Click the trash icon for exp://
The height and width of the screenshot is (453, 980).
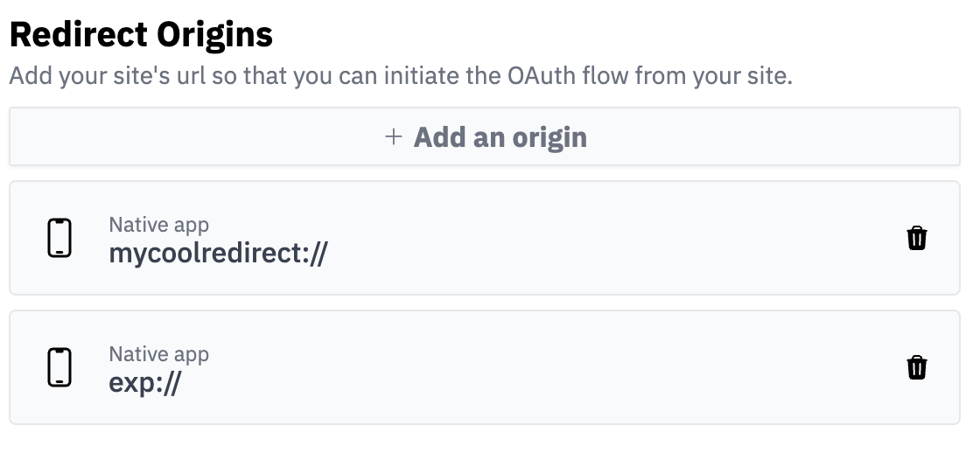click(916, 367)
